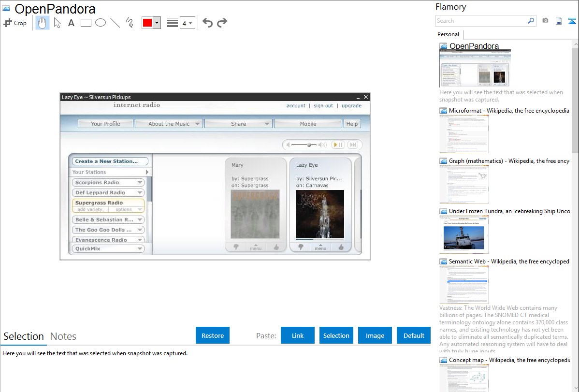Open the OpenPandora snapshot thumbnail
579x392 pixels.
pos(475,68)
